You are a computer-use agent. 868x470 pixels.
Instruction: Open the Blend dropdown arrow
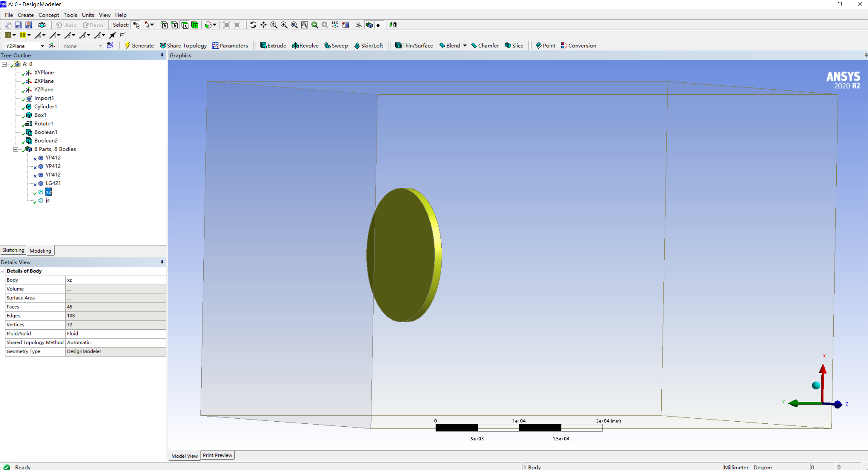(x=464, y=46)
